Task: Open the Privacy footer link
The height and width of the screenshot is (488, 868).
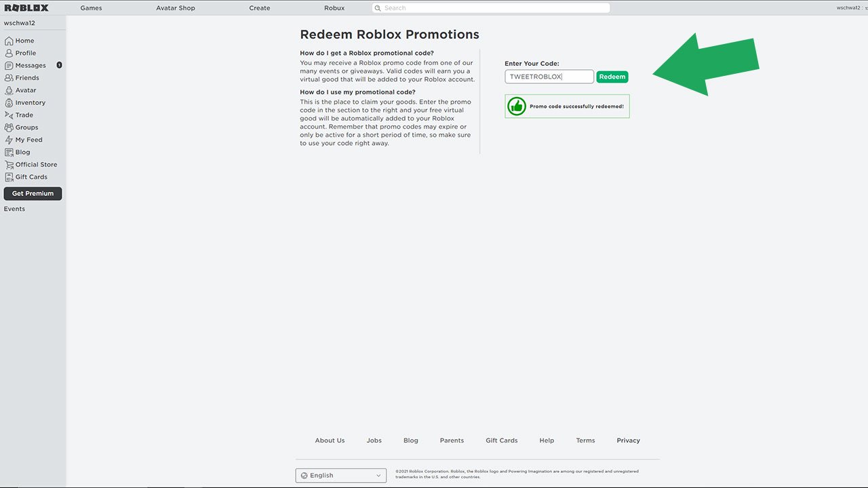Action: pos(628,441)
